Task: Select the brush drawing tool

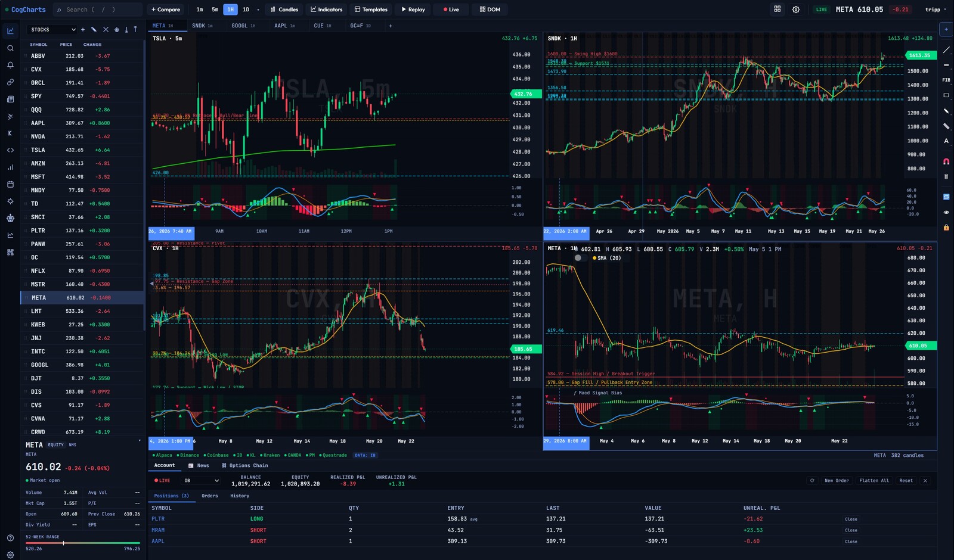Action: [946, 111]
